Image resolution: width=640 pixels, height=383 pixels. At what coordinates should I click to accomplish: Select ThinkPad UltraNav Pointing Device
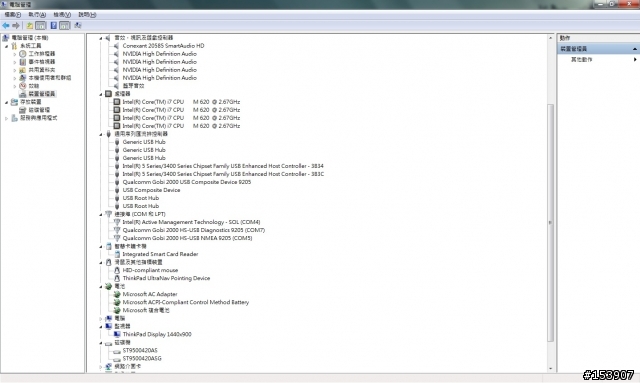click(166, 278)
